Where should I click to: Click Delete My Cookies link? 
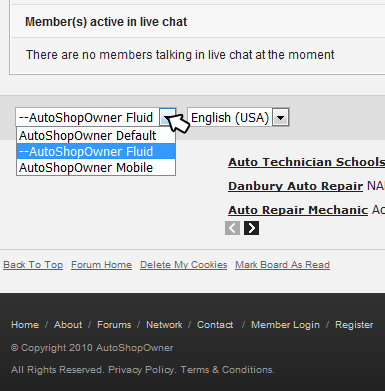tap(184, 265)
